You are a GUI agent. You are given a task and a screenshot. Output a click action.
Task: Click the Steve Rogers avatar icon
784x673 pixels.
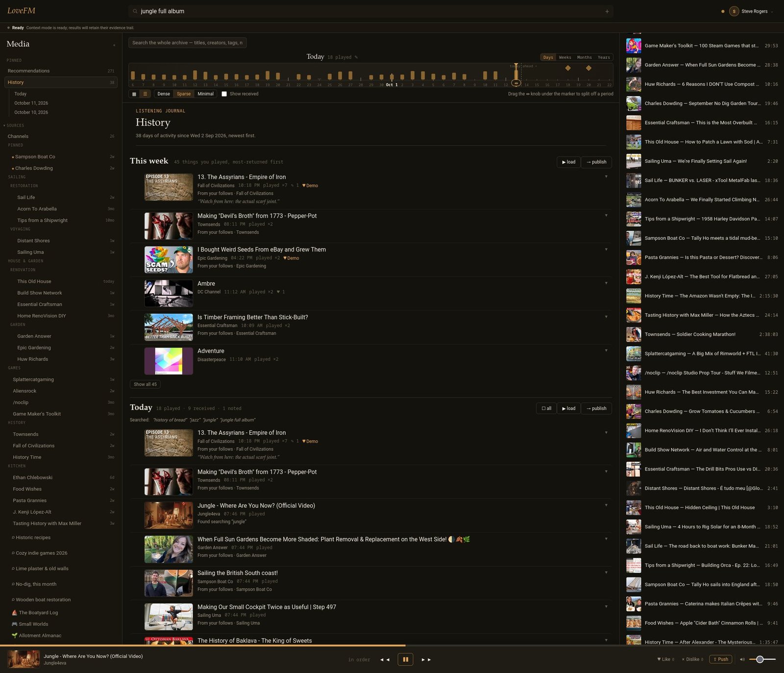tap(734, 11)
